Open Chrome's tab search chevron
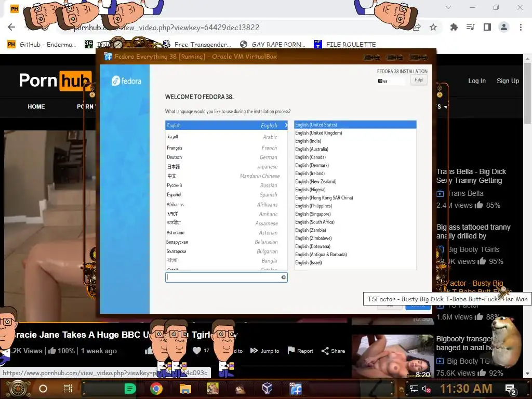The width and height of the screenshot is (532, 399). click(x=448, y=7)
